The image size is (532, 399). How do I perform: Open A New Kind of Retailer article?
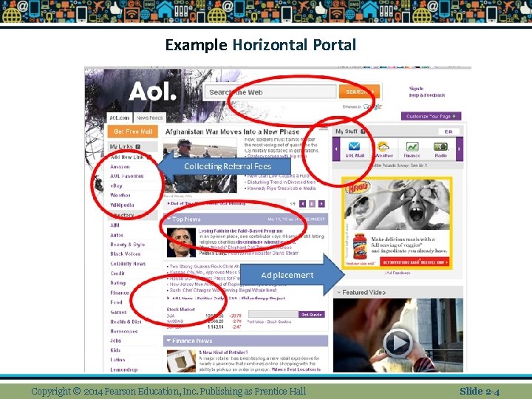coord(223,352)
